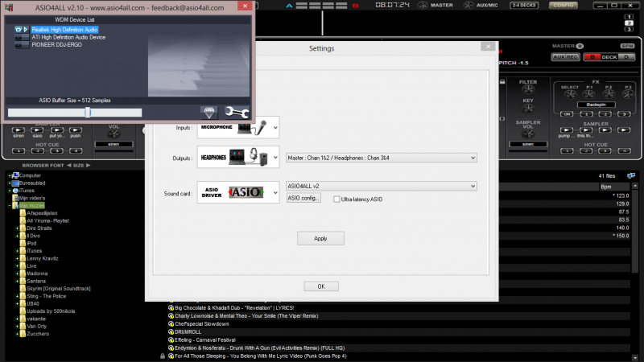Turn the right deck KEY knob
Image resolution: width=644 pixels, height=362 pixels.
pyautogui.click(x=528, y=109)
